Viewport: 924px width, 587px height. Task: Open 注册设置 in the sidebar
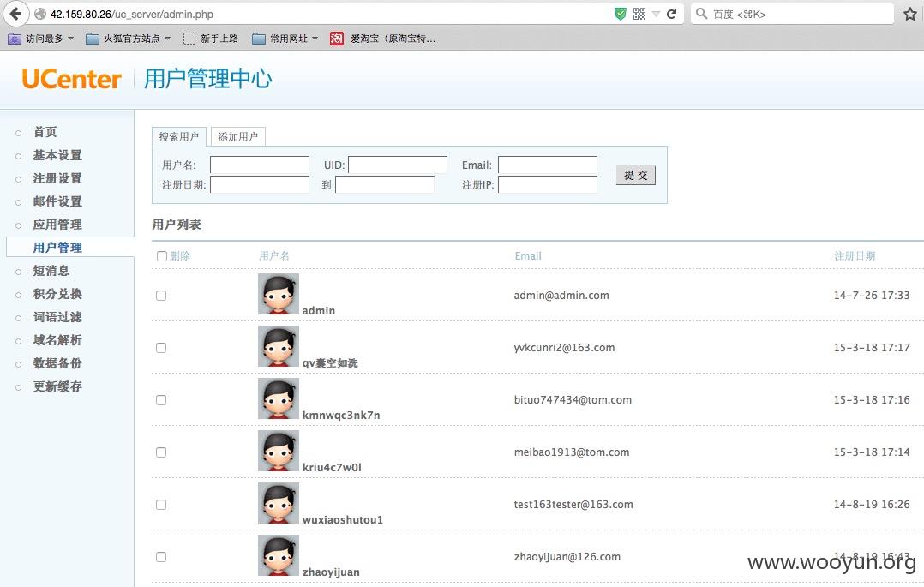point(57,178)
